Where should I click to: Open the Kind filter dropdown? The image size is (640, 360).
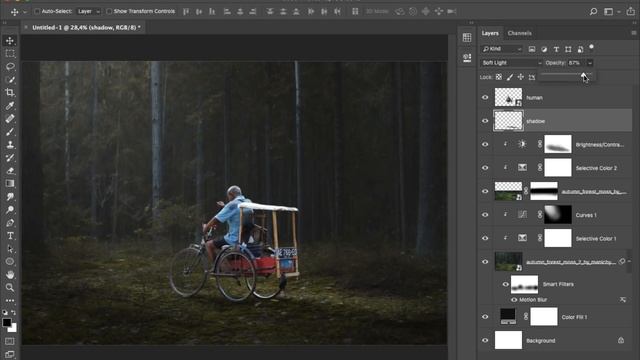[502, 49]
